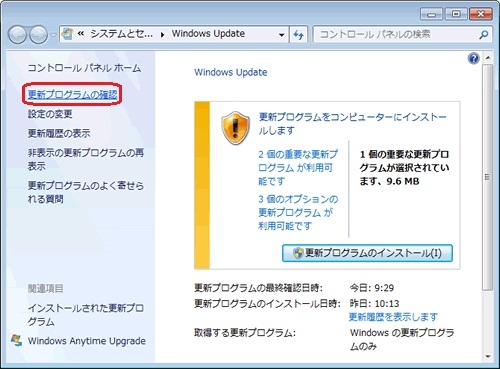Open 設定の変更 link
The image size is (500, 369).
pos(50,114)
